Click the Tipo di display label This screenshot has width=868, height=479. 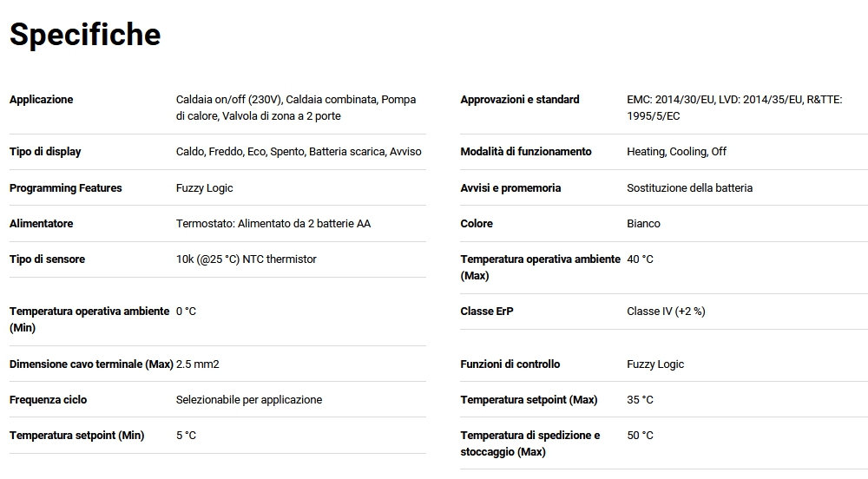pyautogui.click(x=45, y=152)
